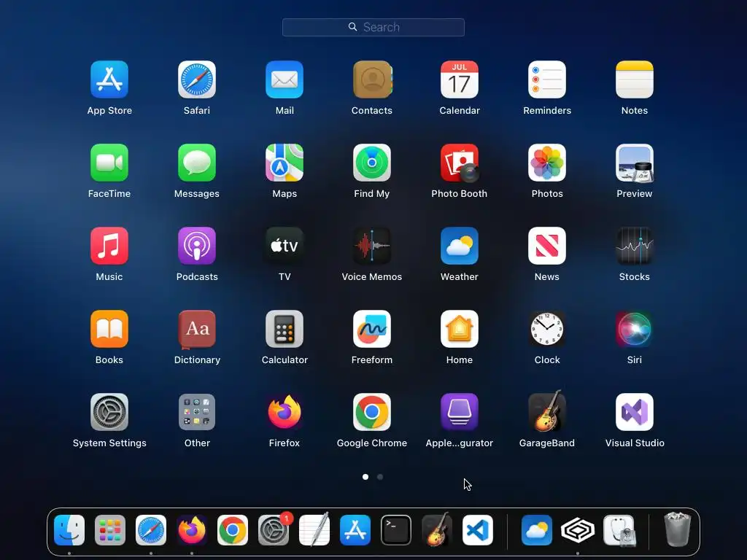This screenshot has width=747, height=560.
Task: Open Disk Utility from the Dock
Action: coord(619,530)
